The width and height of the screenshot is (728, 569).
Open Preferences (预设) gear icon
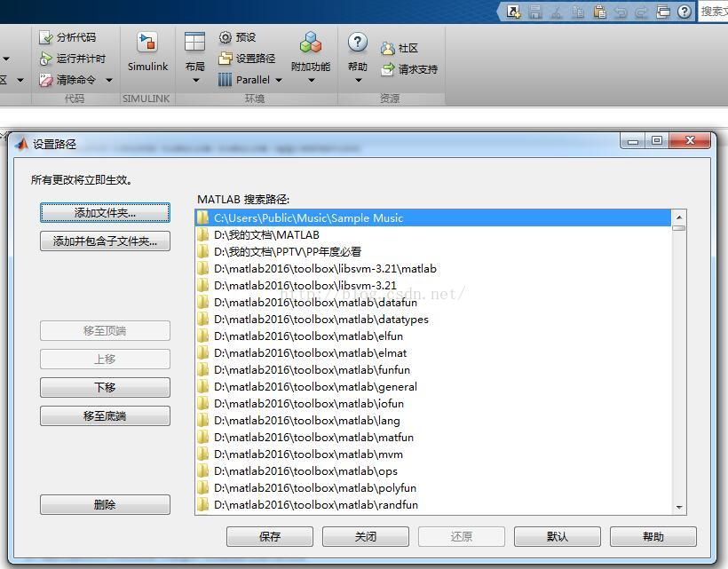[226, 37]
